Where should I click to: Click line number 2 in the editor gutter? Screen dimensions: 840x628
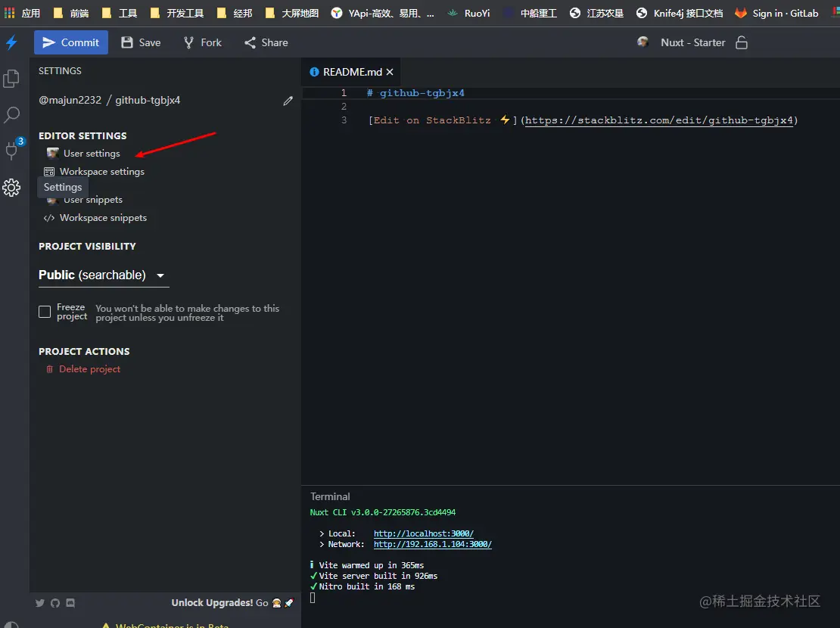(x=344, y=106)
